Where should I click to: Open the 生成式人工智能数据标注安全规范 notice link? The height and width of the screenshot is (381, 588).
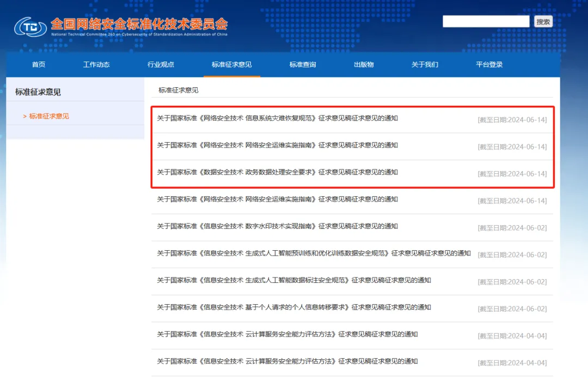coord(294,280)
